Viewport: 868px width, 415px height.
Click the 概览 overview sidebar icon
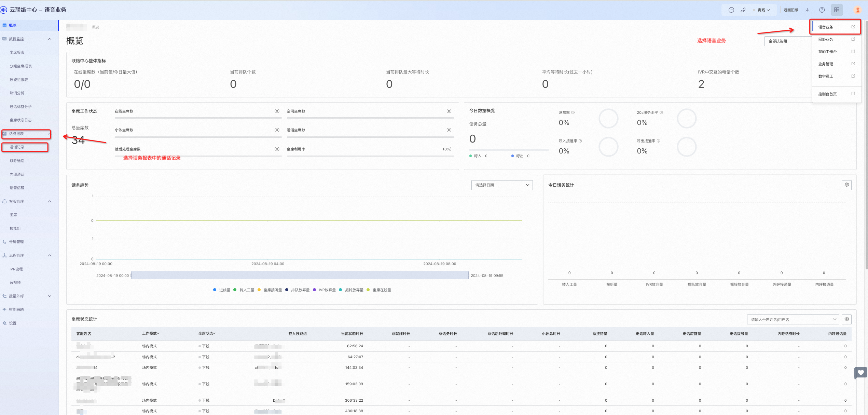(4, 25)
